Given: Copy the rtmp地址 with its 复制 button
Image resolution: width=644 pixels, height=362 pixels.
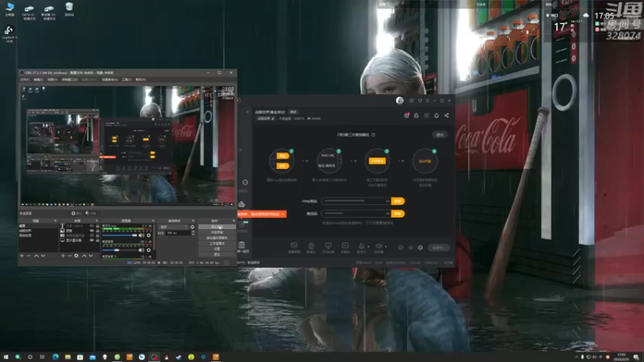Looking at the screenshot, I should click(398, 201).
